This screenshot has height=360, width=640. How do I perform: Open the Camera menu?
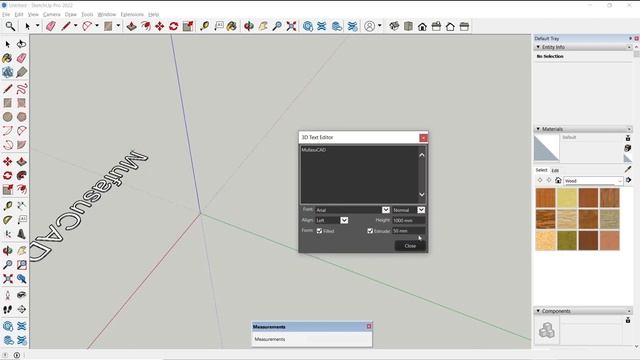51,14
